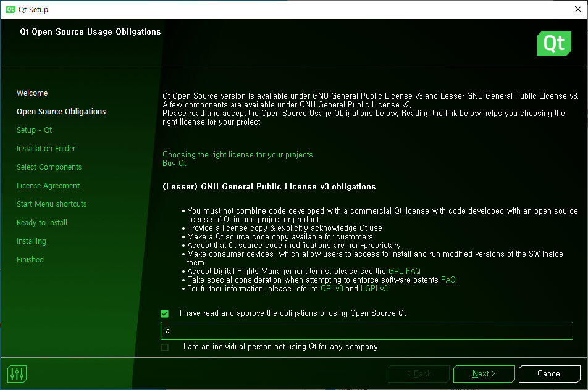Select the Welcome step in sidebar
This screenshot has height=390, width=588.
pos(32,93)
